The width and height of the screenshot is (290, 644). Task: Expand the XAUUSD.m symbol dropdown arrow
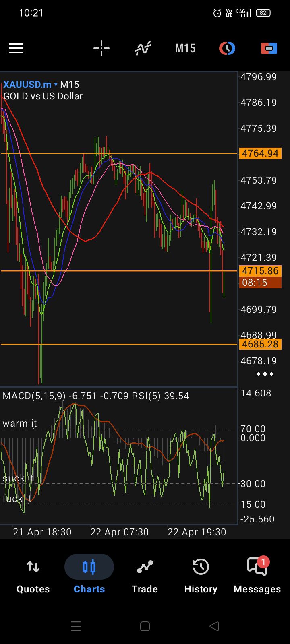(56, 85)
